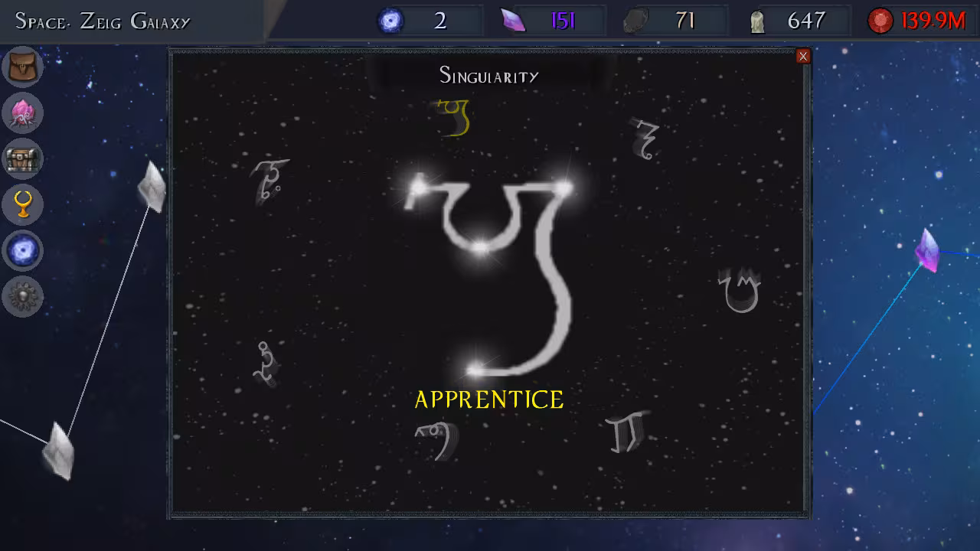Open the grey gear settings sidebar icon
The width and height of the screenshot is (980, 551).
coord(23,297)
